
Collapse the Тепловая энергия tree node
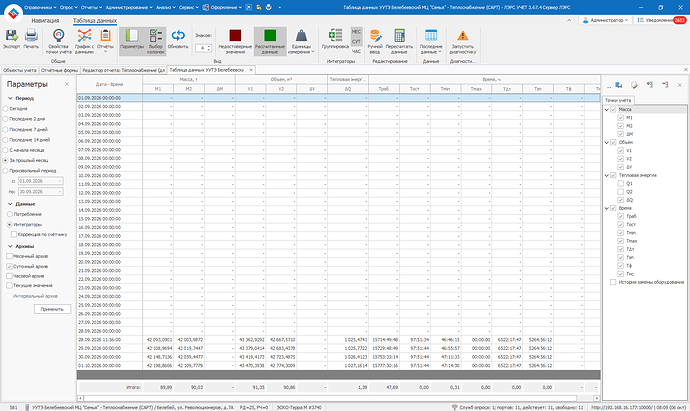point(607,175)
